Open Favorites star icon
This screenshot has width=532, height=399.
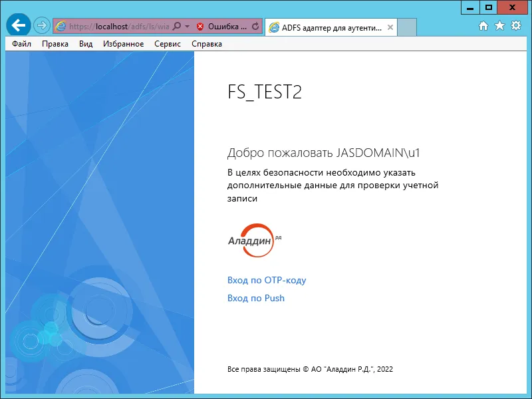click(x=500, y=25)
